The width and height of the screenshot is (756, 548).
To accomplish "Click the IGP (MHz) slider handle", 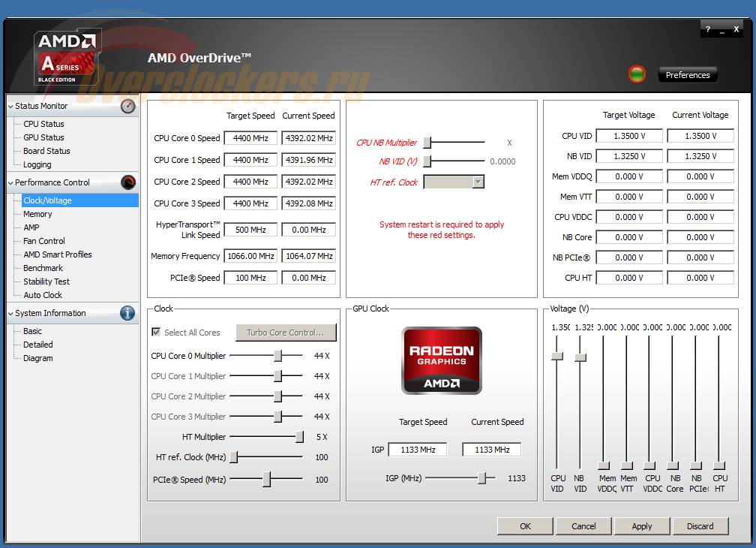I will pyautogui.click(x=484, y=478).
